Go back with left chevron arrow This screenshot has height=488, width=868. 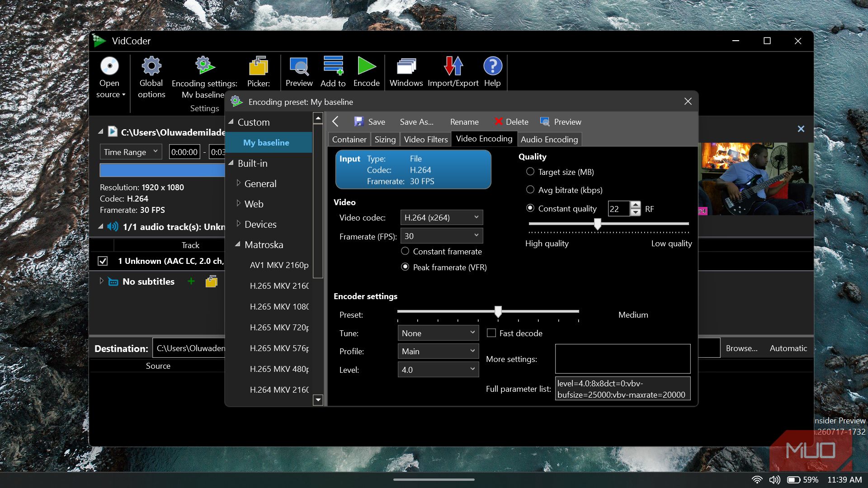(335, 122)
